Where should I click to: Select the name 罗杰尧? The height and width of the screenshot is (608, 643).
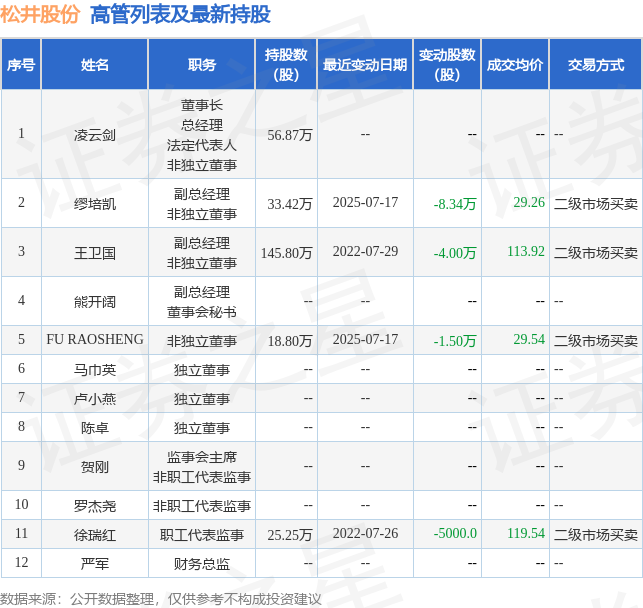click(x=95, y=506)
